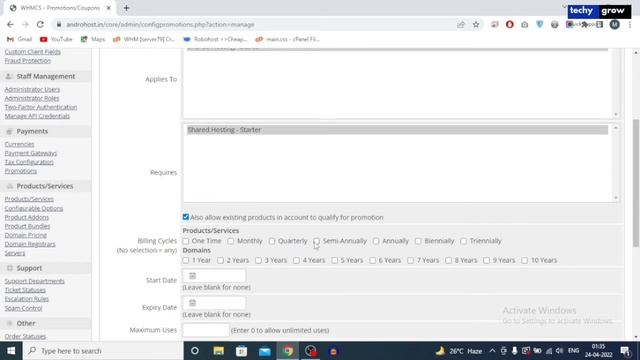
Task: Open the Gmail bookmark
Action: click(20, 39)
